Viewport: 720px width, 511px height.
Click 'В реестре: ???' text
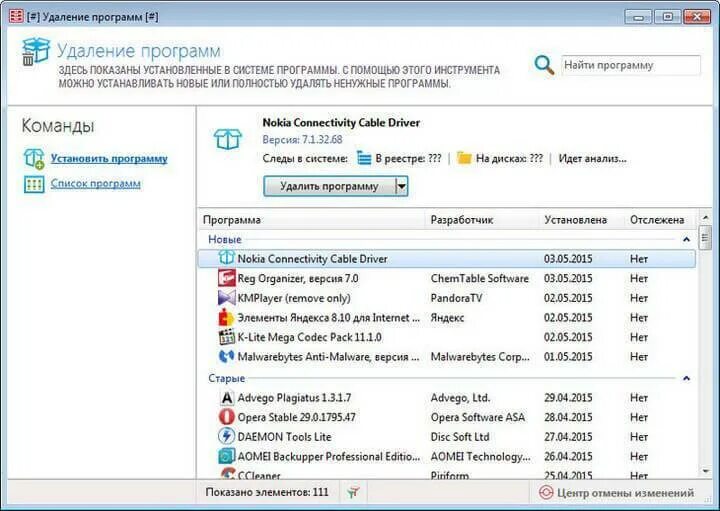[408, 159]
